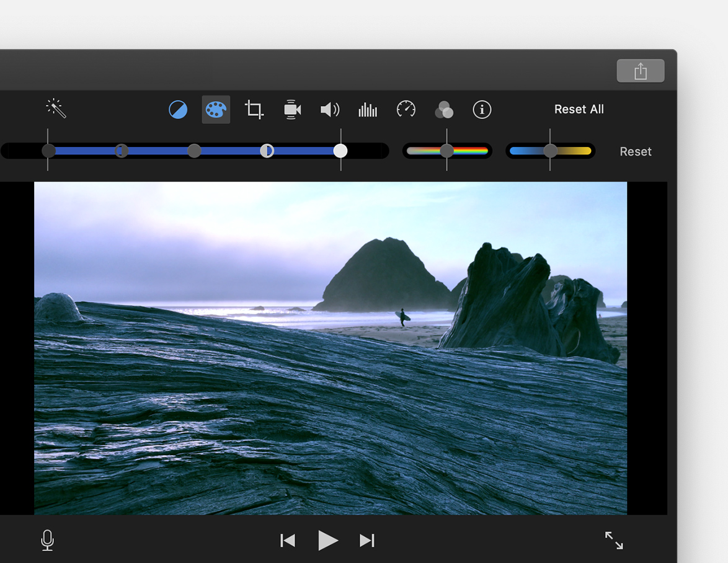Click the middle brightness slider handle
The image size is (728, 563).
[x=194, y=151]
